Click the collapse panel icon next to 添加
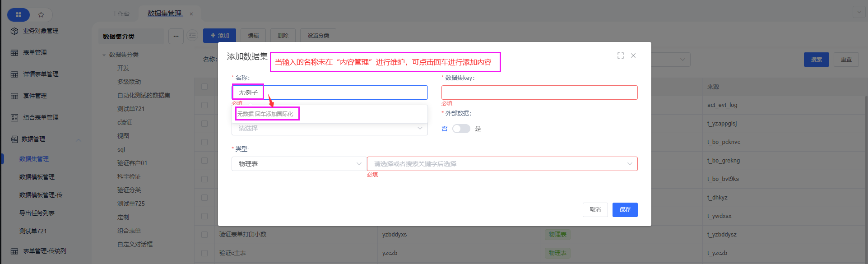 click(192, 36)
